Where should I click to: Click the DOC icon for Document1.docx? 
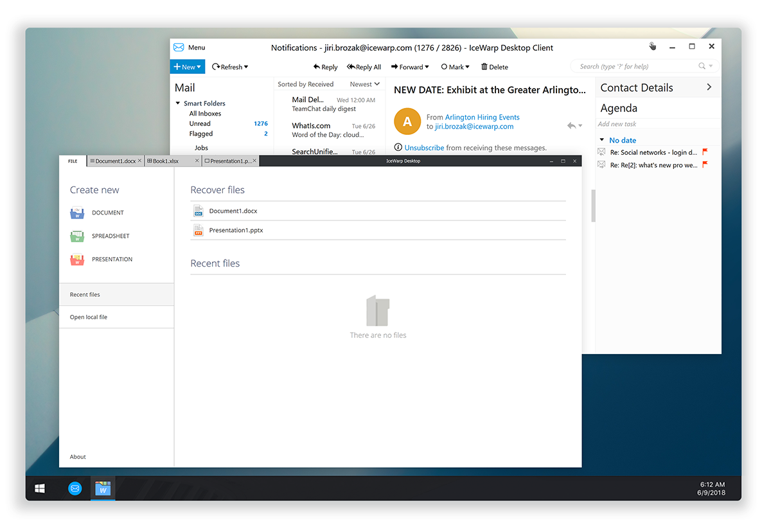coord(199,211)
